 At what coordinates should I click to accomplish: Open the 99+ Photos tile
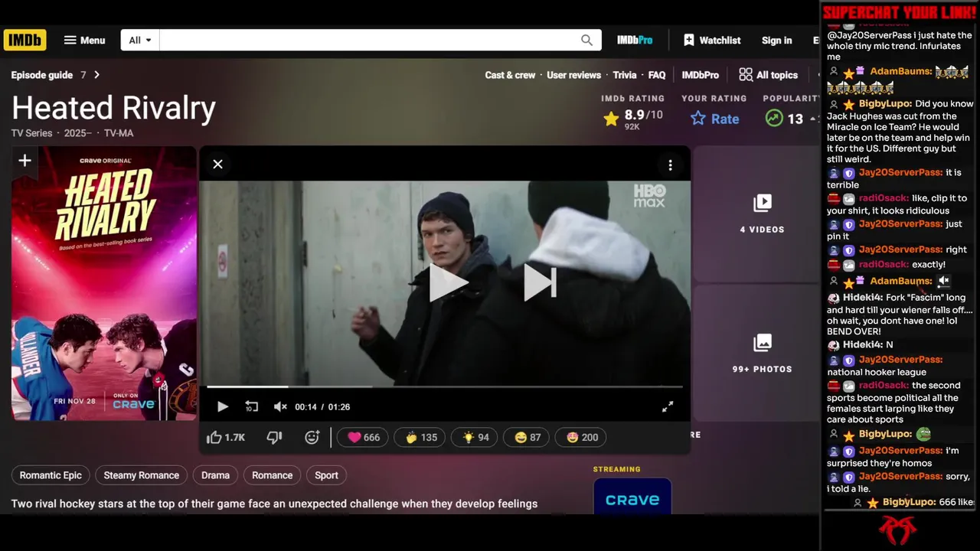click(x=758, y=354)
